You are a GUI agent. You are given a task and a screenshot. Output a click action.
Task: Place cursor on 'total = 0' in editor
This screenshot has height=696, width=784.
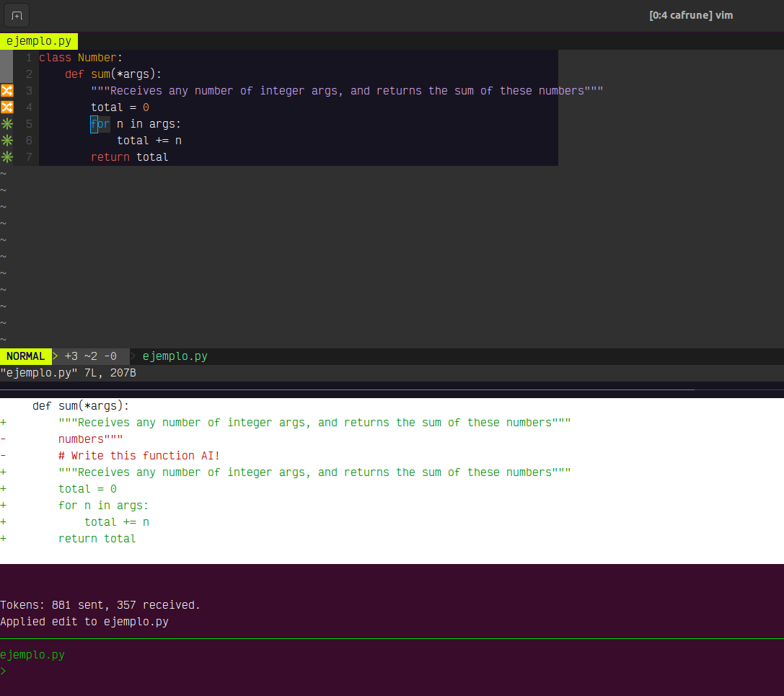(120, 107)
